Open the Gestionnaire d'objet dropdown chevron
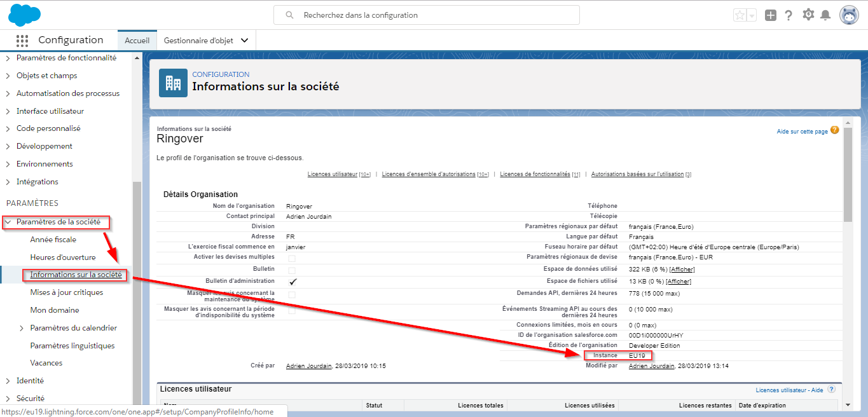 (x=245, y=40)
